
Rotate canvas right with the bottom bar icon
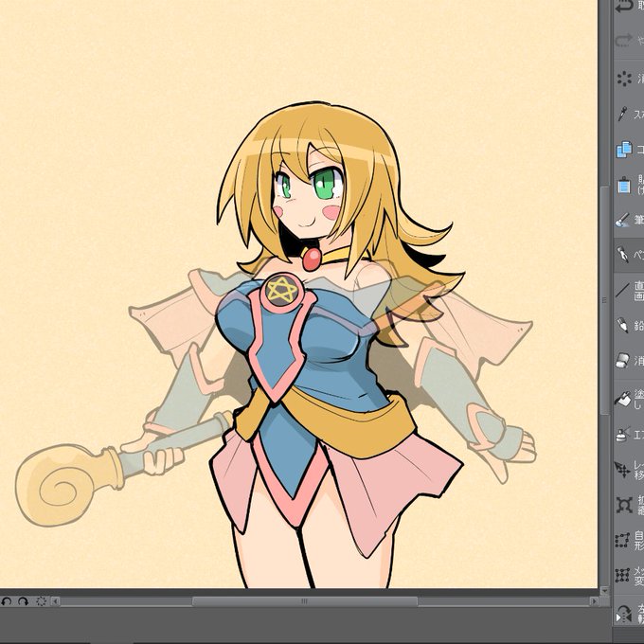23,601
